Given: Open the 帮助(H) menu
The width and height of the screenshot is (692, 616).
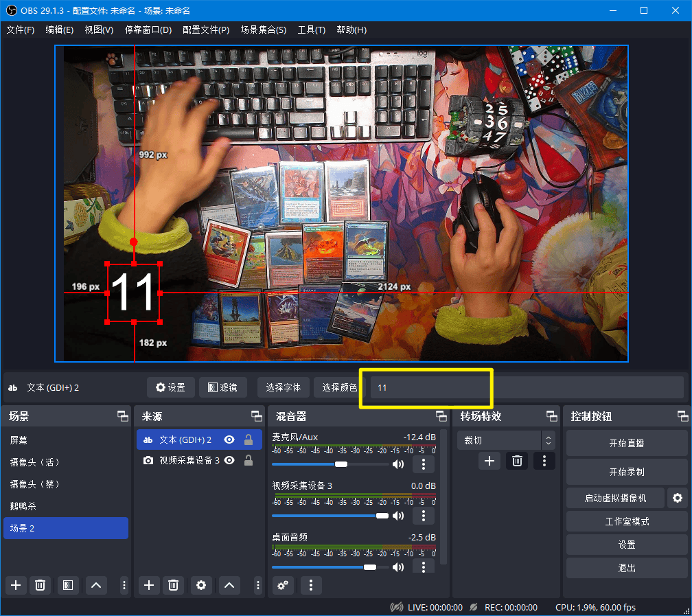Looking at the screenshot, I should (x=351, y=30).
